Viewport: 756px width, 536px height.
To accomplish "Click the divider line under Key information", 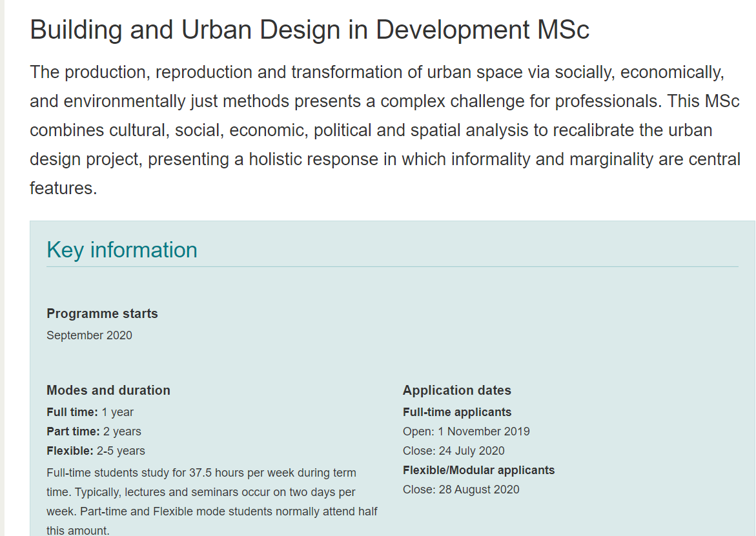I will pos(392,266).
